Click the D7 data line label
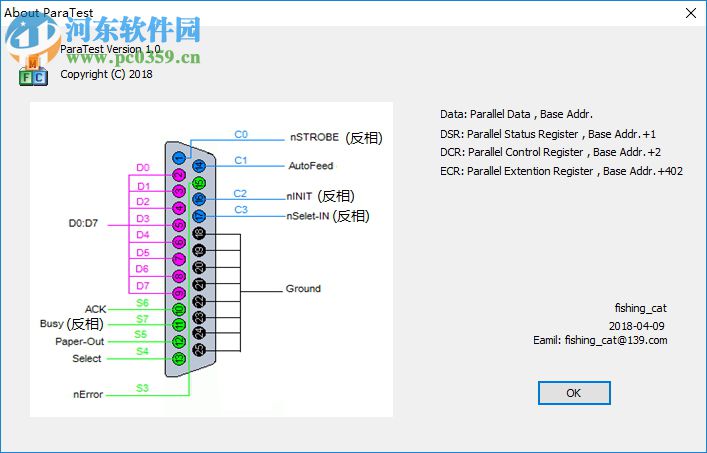The width and height of the screenshot is (707, 453). (x=142, y=286)
